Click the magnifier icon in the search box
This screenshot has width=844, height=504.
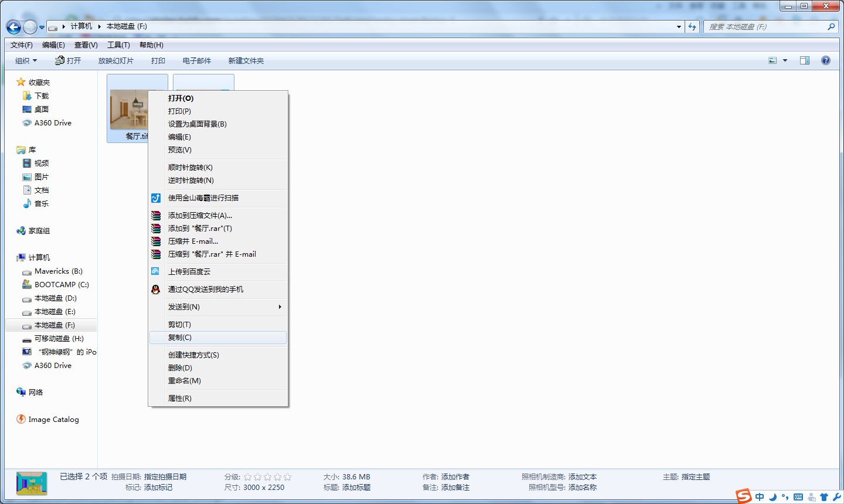pyautogui.click(x=831, y=26)
